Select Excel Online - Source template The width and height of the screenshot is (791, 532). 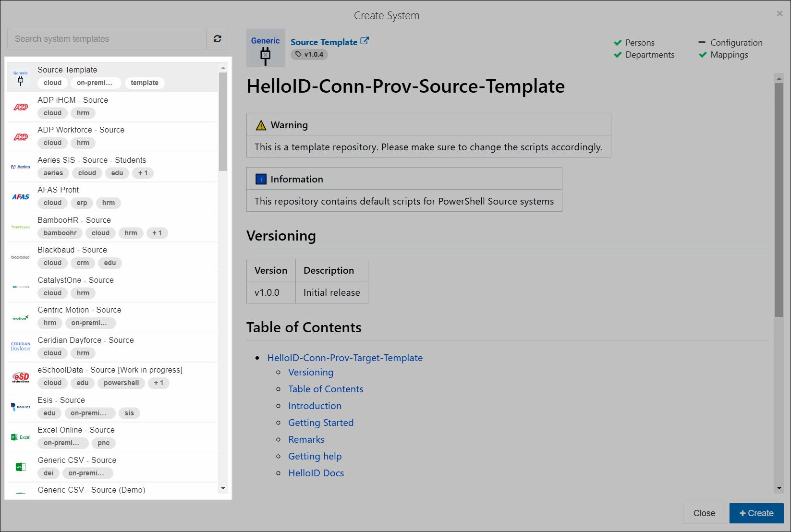pos(112,437)
